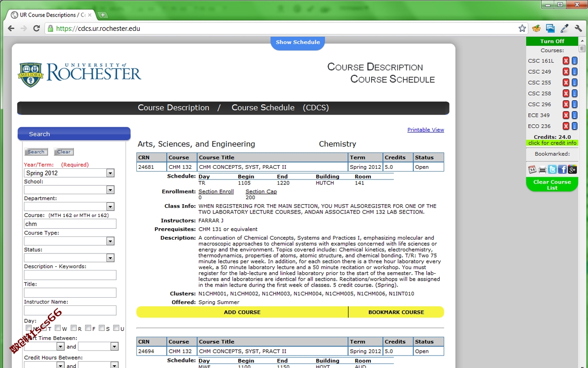Viewport: 588px width, 368px height.
Task: Click the Show Schedule tab
Action: coord(298,42)
